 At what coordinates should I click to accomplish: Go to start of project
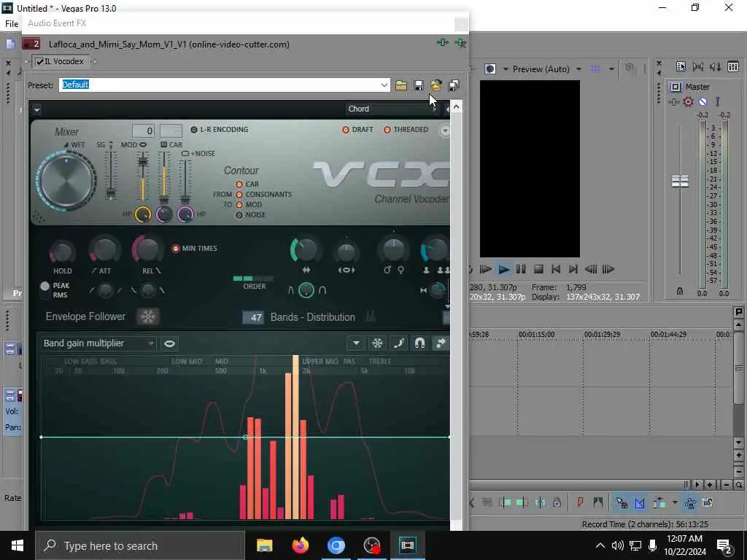tap(555, 269)
